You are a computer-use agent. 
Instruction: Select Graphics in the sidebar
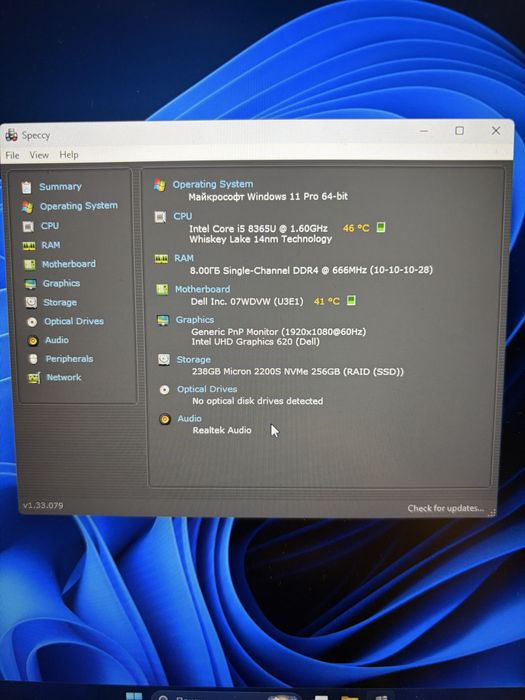[62, 283]
